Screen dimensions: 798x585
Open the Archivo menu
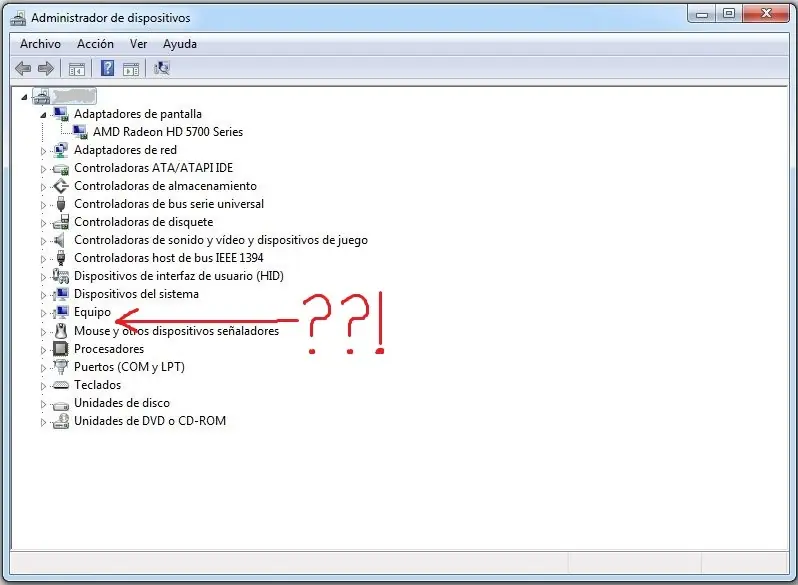[40, 44]
